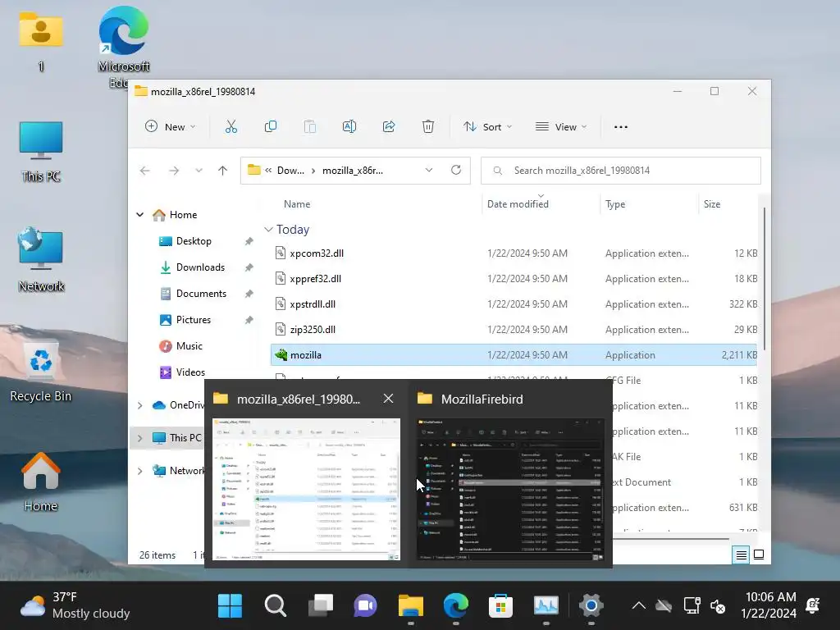Click the Refresh icon beside address bar

point(456,170)
